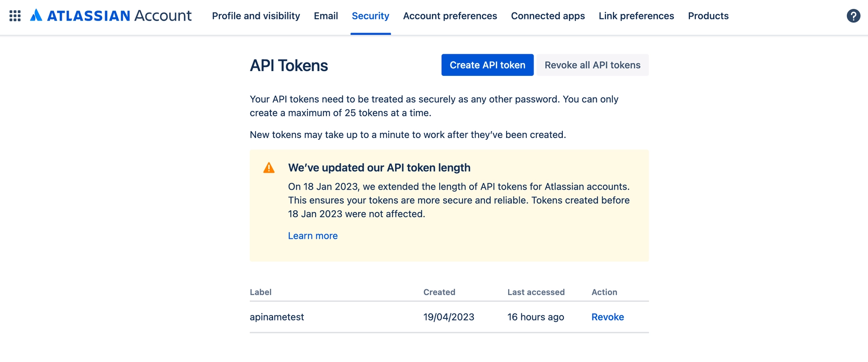The height and width of the screenshot is (362, 868).
Task: Open Link preferences tab
Action: coord(636,16)
